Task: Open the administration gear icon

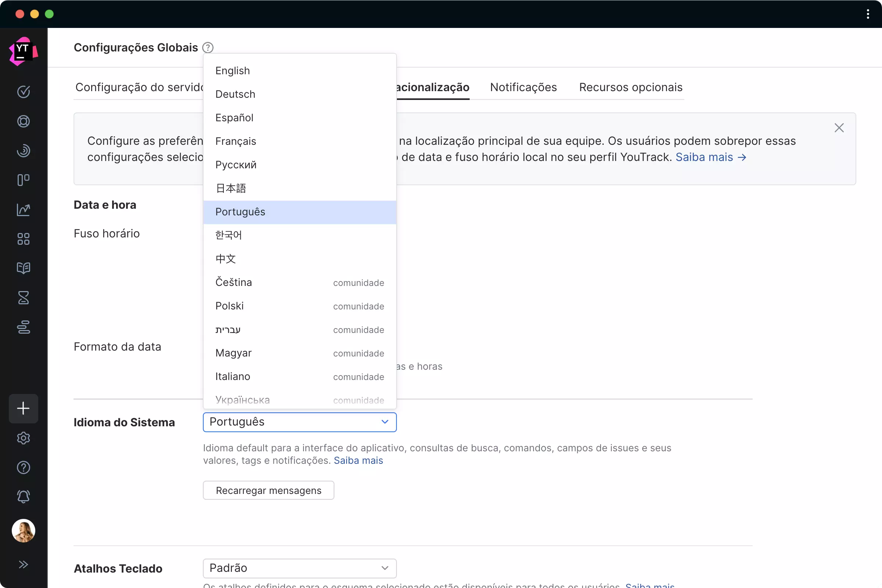Action: coord(23,438)
